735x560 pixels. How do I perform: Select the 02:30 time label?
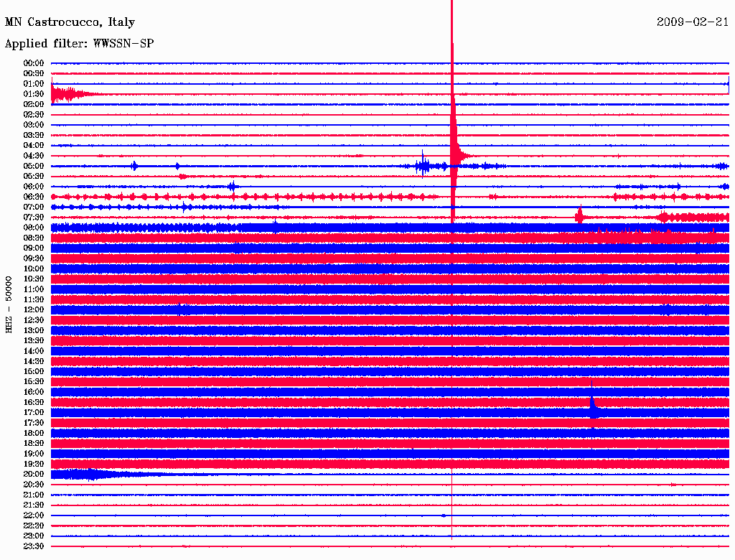[34, 114]
